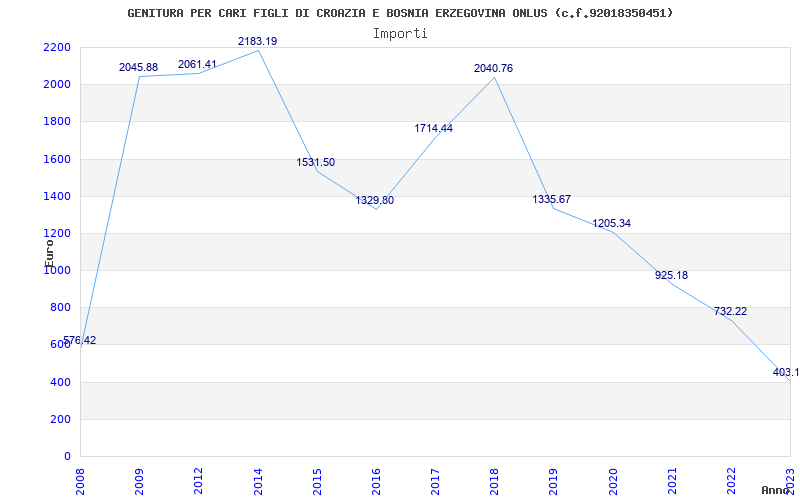Click the y-axis tick 1800
Screen dimensions: 800x500
[57, 122]
